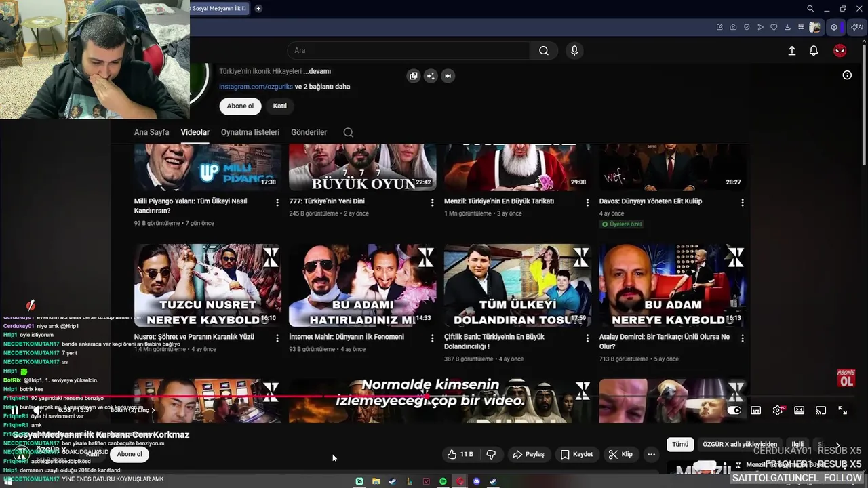Screen dimensions: 868x488
Task: Open the Opera AI assistant button
Action: tap(858, 27)
